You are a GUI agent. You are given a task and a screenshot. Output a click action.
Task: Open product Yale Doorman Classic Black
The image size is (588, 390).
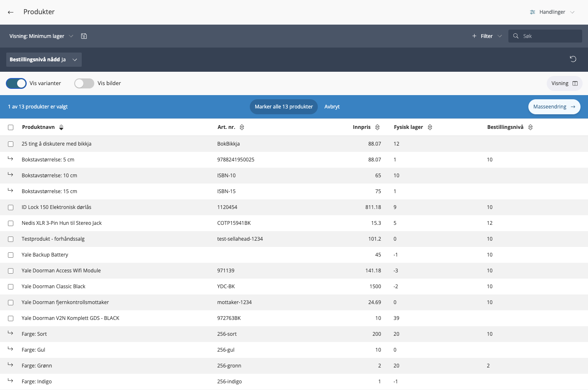pos(53,287)
